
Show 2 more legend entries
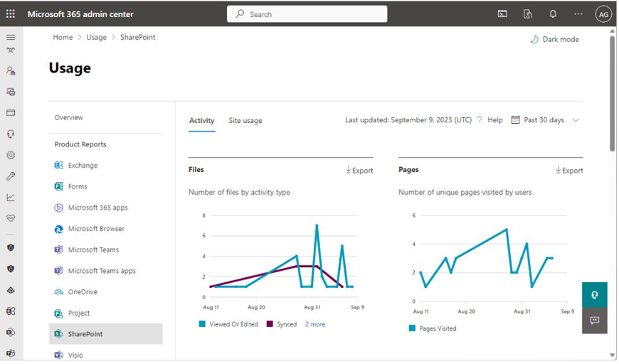coord(315,324)
